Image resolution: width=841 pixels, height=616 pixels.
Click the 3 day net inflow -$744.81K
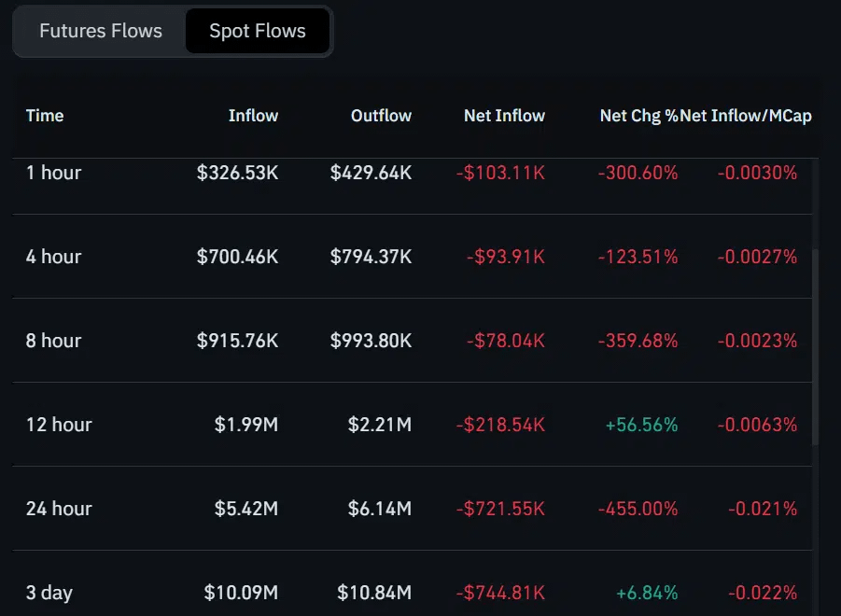pyautogui.click(x=500, y=593)
